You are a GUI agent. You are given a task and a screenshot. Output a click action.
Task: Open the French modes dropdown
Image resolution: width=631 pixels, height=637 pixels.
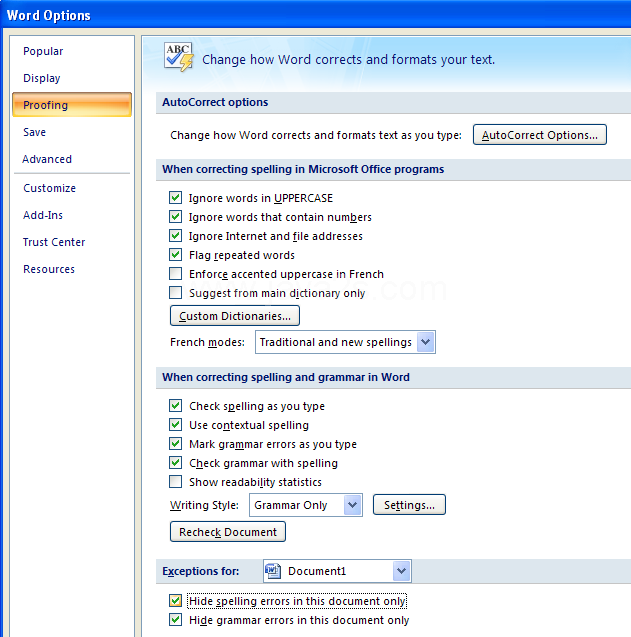click(345, 342)
